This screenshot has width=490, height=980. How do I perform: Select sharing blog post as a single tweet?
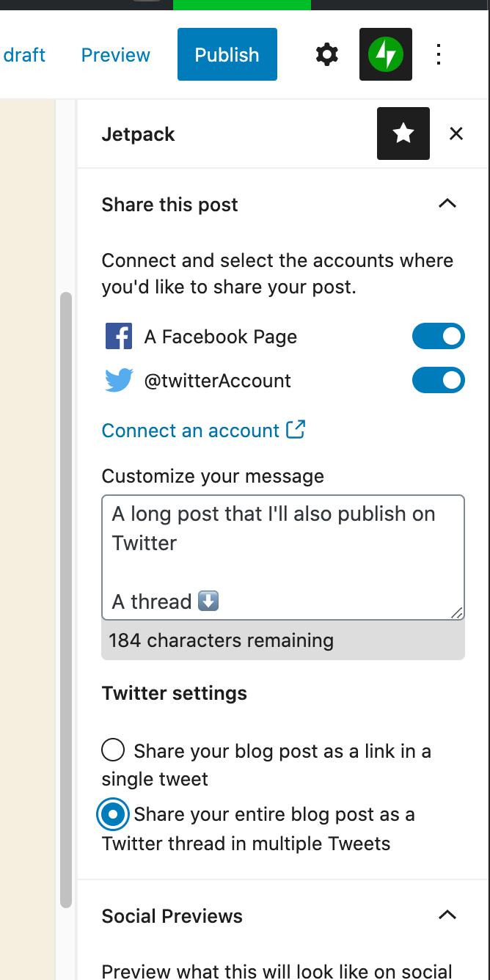tap(112, 750)
